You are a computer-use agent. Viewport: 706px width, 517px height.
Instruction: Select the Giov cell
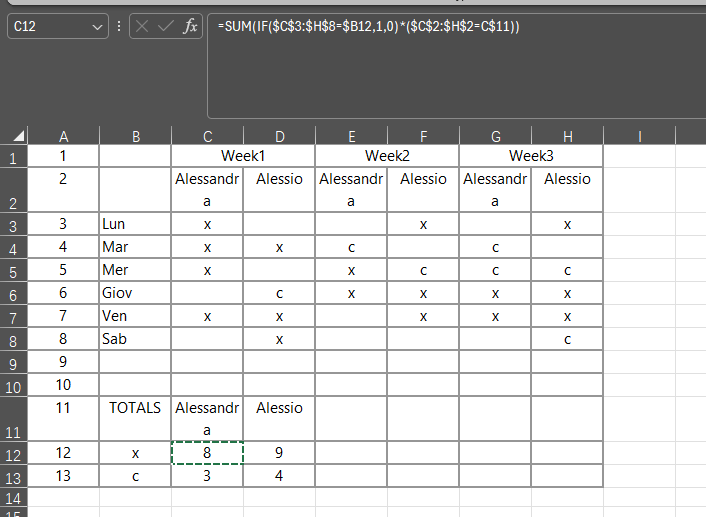tap(135, 293)
